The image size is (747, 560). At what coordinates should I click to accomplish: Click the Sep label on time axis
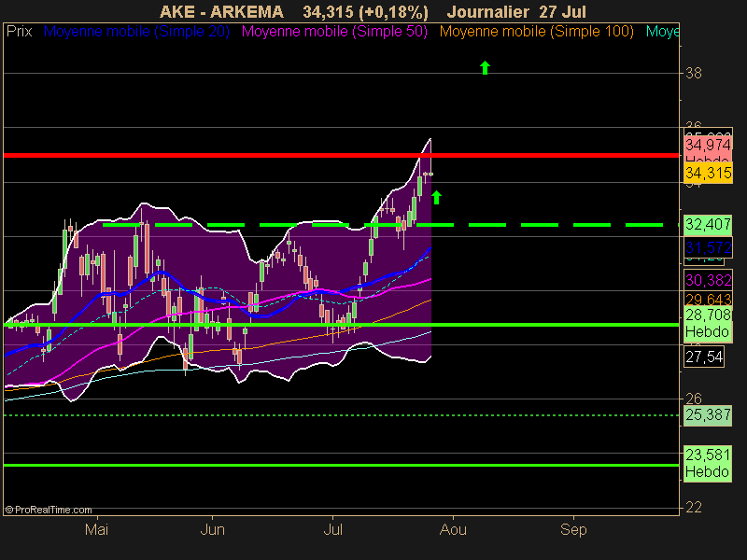click(x=573, y=529)
